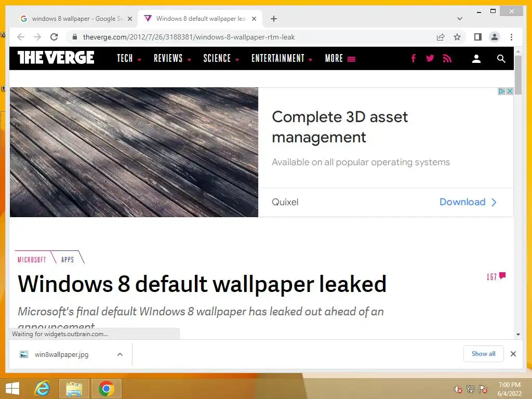Click the address bar URL field
Screen dimensions: 532x399
click(x=189, y=37)
